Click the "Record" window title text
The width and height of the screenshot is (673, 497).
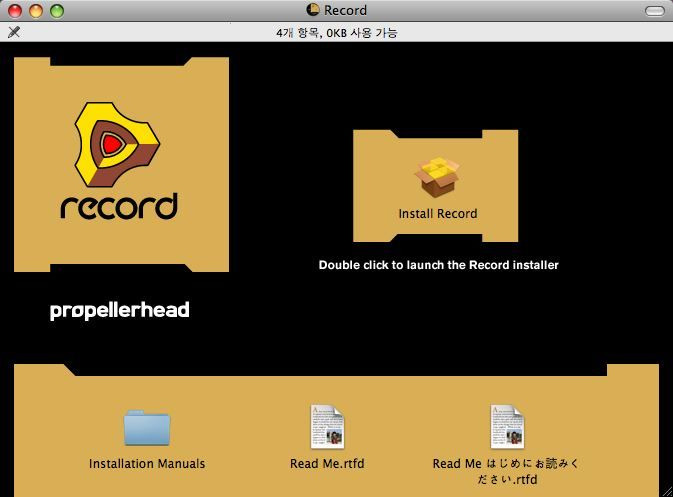coord(345,10)
